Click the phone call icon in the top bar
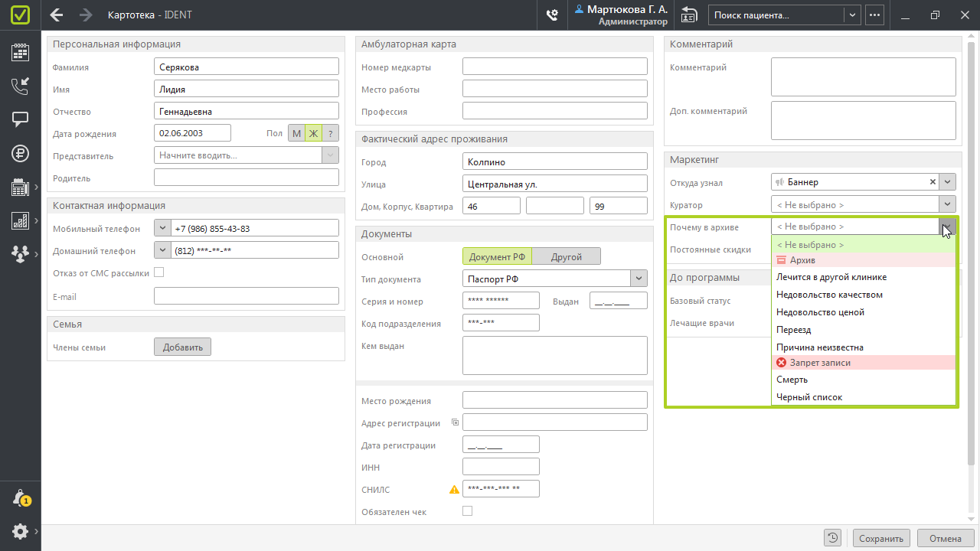The height and width of the screenshot is (551, 980). pos(551,15)
